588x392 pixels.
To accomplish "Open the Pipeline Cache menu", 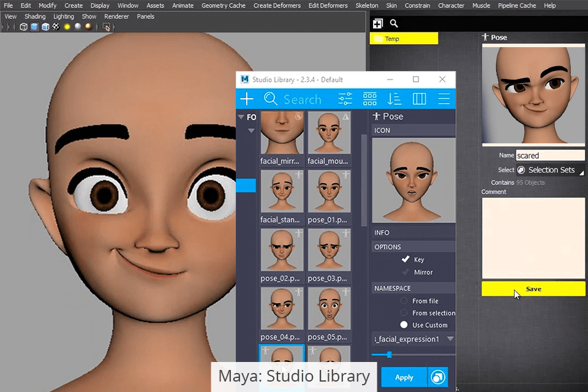I will 517,6.
